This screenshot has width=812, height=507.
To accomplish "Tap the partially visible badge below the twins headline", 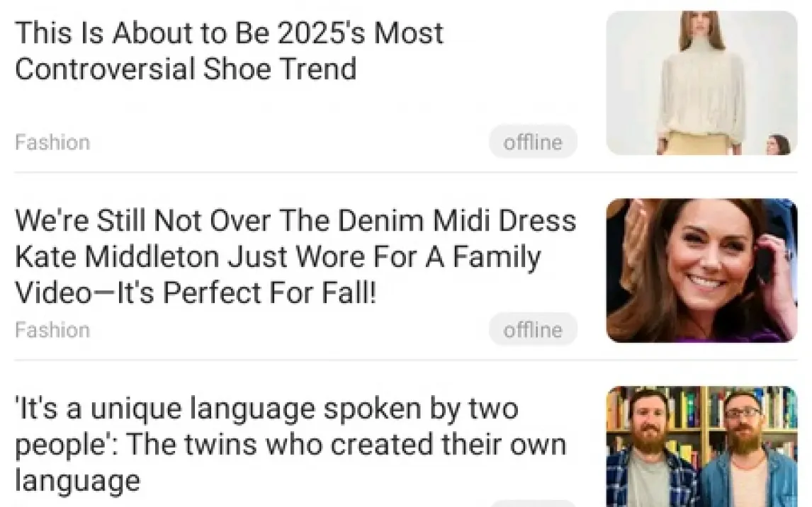I will [x=533, y=503].
